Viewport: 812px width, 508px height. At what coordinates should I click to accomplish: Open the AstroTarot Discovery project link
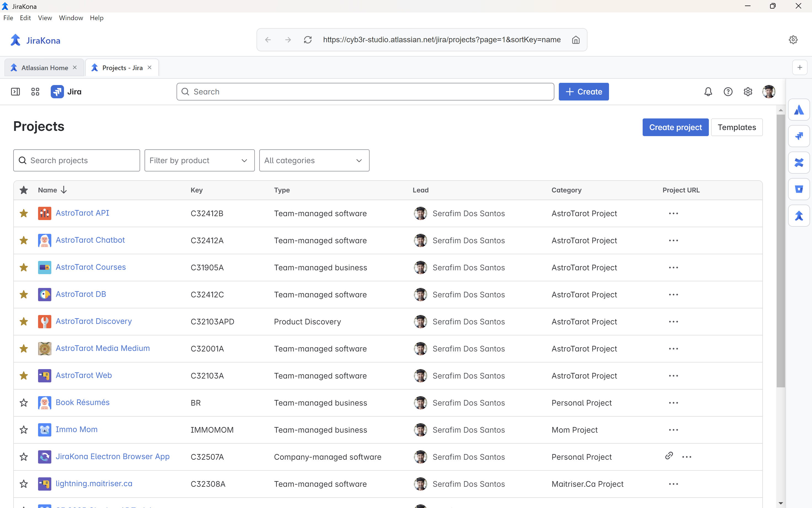point(94,321)
